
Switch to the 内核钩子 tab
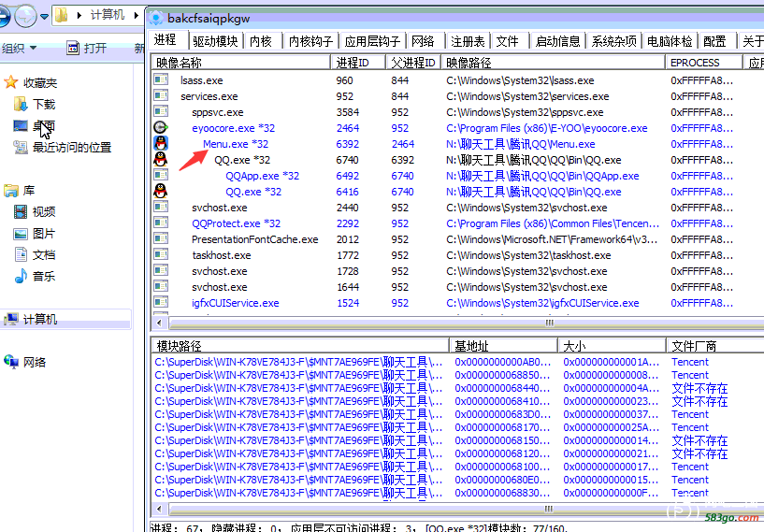click(x=310, y=41)
